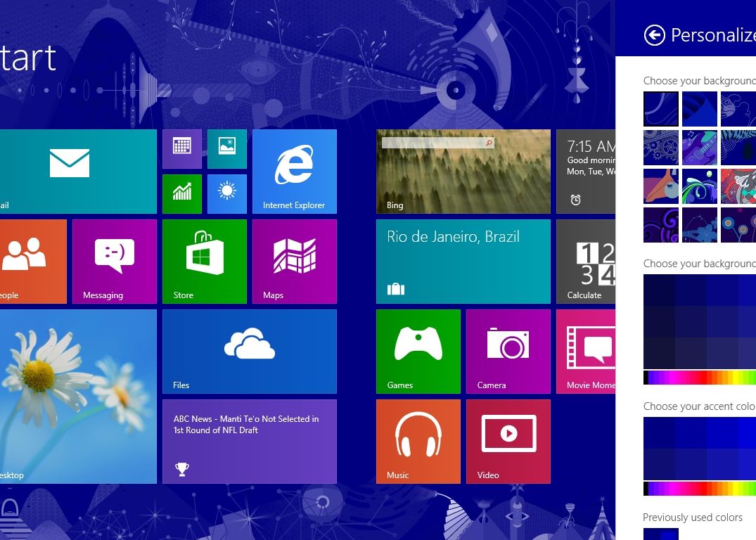Open the Messaging app

[115, 261]
